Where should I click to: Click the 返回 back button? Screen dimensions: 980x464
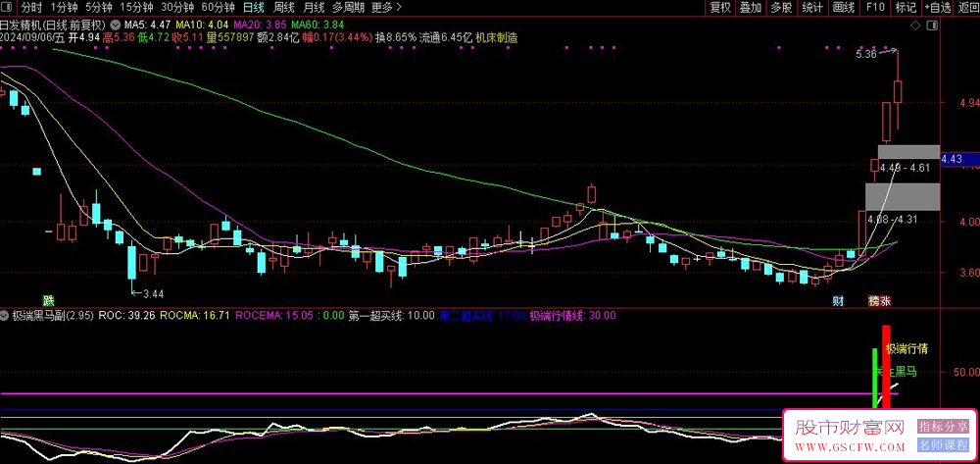[x=967, y=8]
